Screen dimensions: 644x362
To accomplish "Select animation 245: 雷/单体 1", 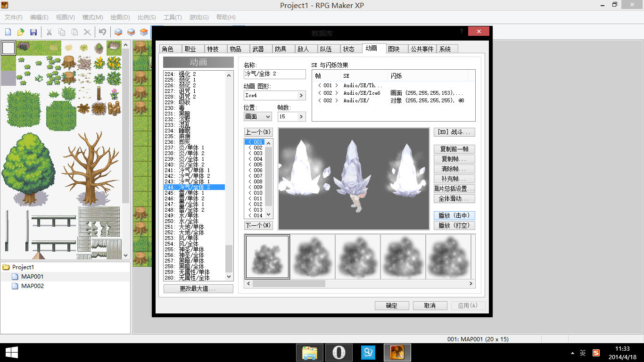I will tap(194, 193).
